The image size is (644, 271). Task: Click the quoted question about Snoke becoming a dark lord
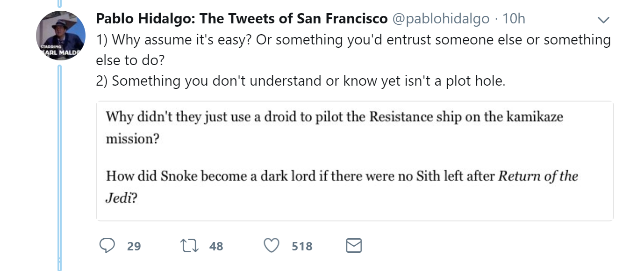click(342, 187)
